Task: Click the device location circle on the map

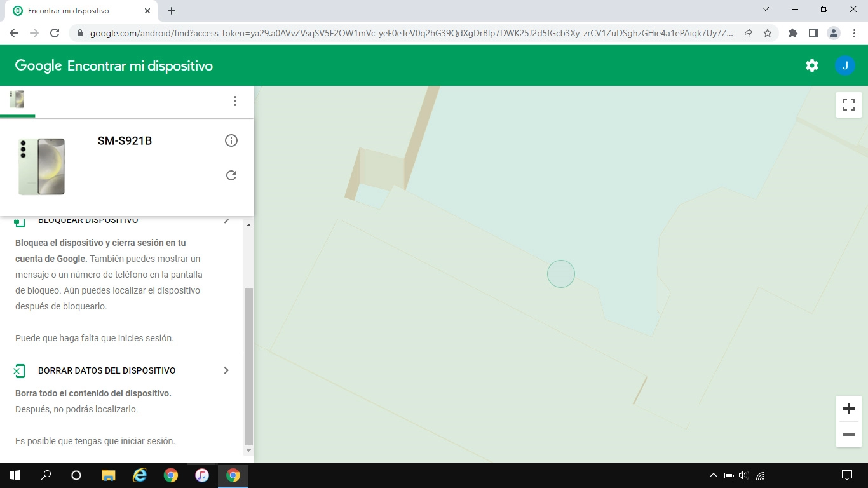Action: click(x=561, y=273)
